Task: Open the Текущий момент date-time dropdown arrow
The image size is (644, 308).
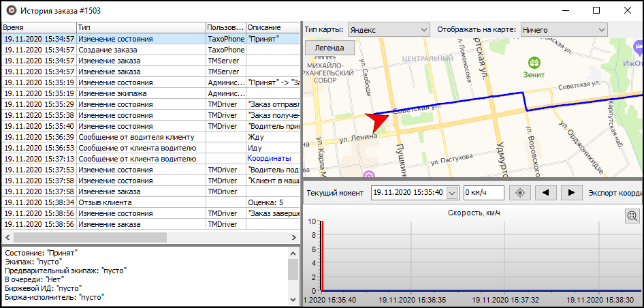Action: tap(453, 193)
